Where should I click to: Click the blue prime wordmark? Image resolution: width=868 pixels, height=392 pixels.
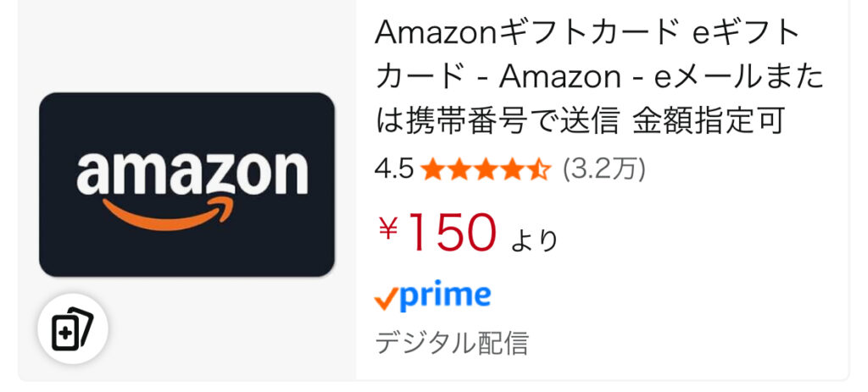tap(445, 296)
